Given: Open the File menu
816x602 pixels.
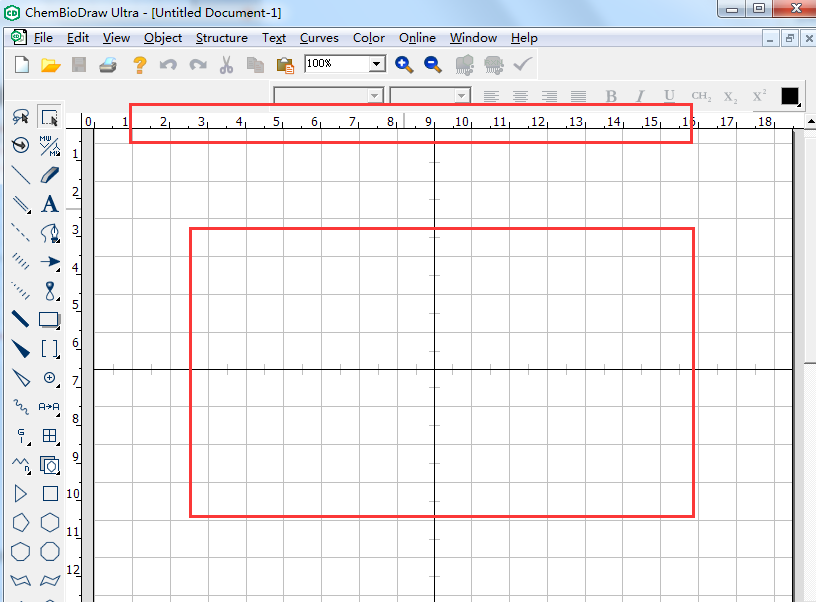Looking at the screenshot, I should tap(43, 38).
